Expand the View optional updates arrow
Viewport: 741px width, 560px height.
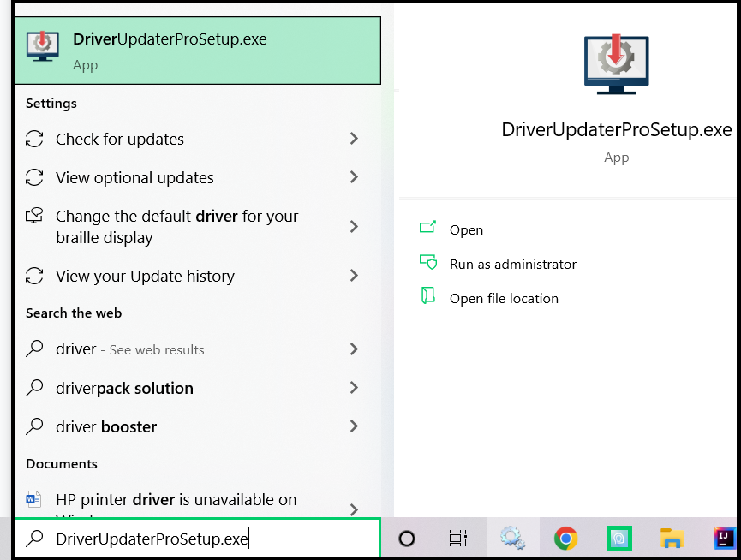(x=354, y=177)
